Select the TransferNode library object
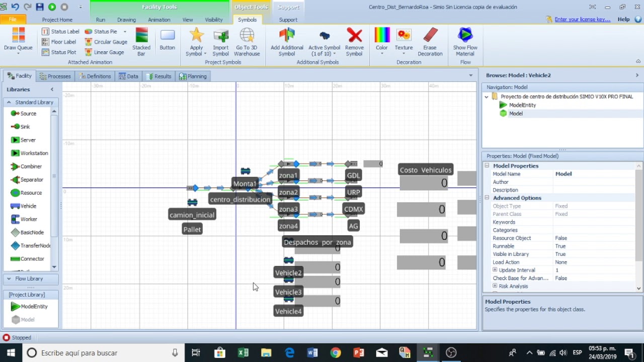This screenshot has height=362, width=644. tap(30, 245)
